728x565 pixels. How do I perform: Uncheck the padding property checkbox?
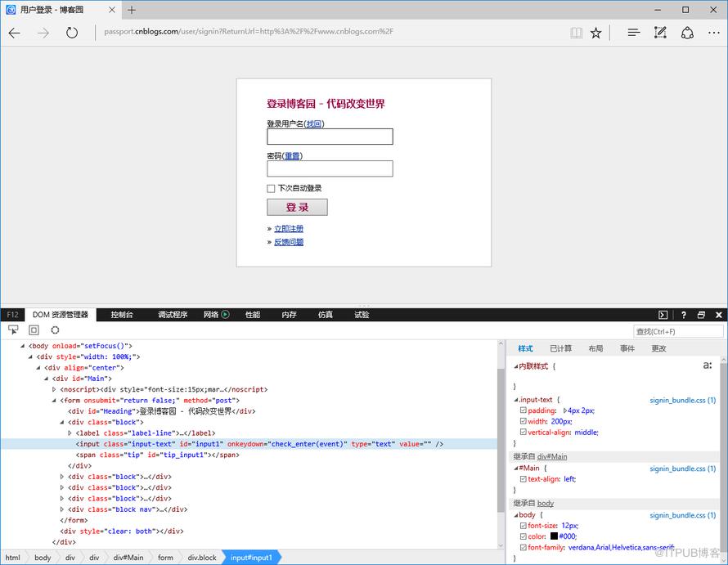pyautogui.click(x=524, y=410)
